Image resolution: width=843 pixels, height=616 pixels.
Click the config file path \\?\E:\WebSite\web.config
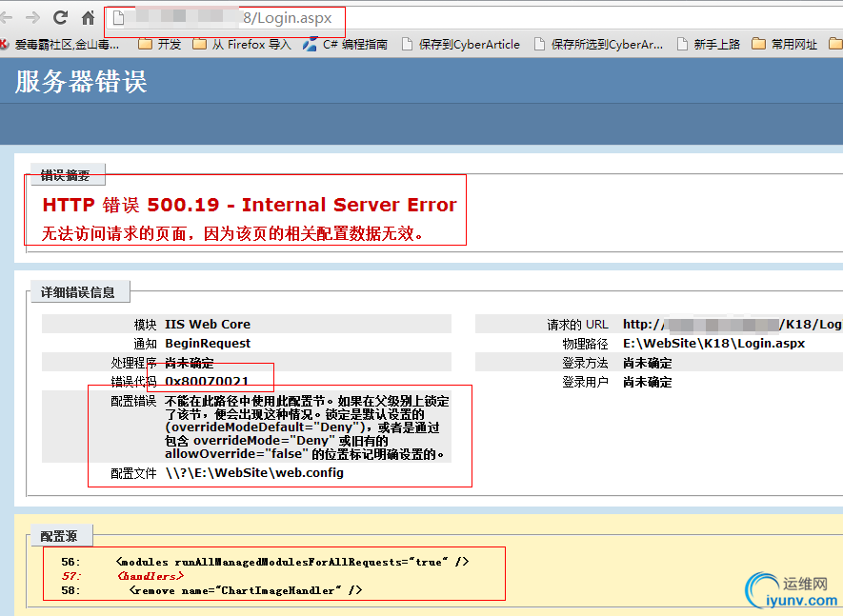254,473
